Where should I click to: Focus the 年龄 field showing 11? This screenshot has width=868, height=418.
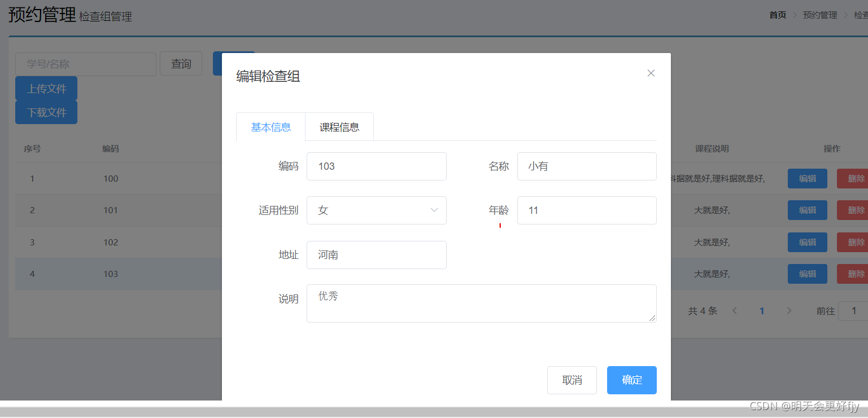(x=587, y=210)
